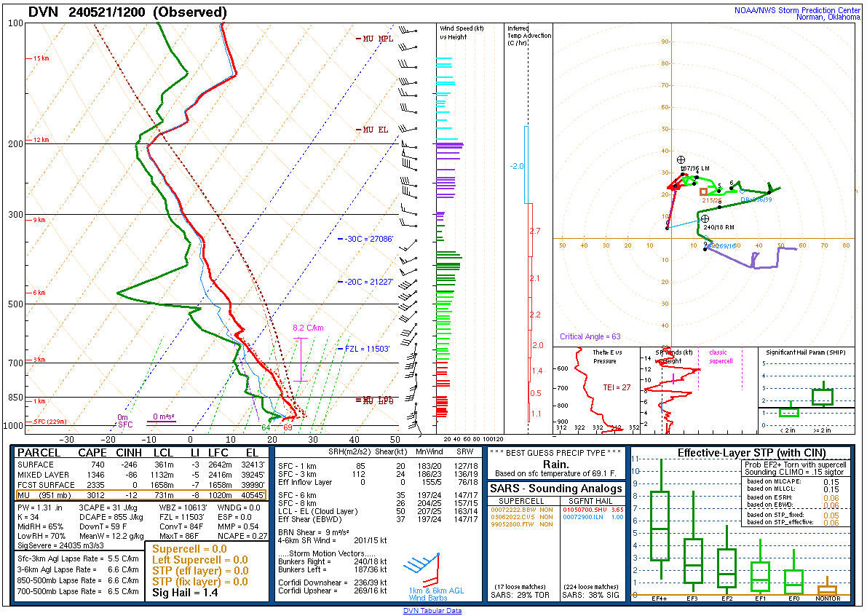Viewport: 867px width, 616px height.
Task: Click the Sig Hail = 1.4 readout
Action: 184,593
